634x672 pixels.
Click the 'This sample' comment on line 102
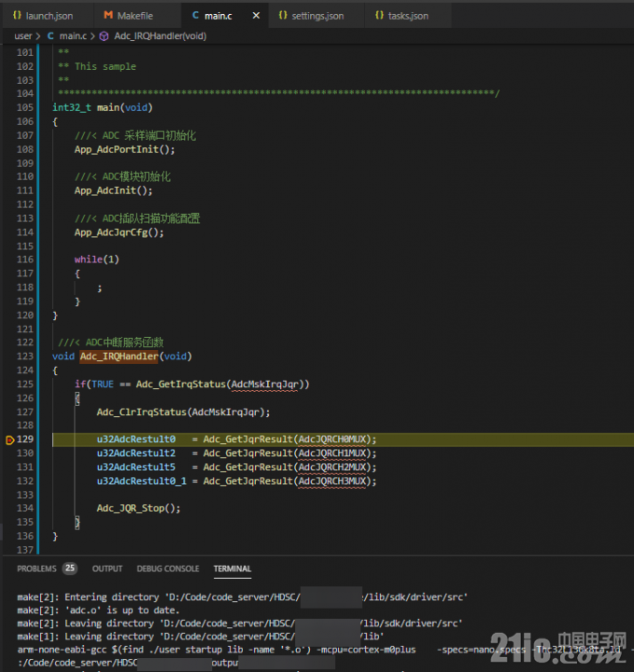point(106,66)
